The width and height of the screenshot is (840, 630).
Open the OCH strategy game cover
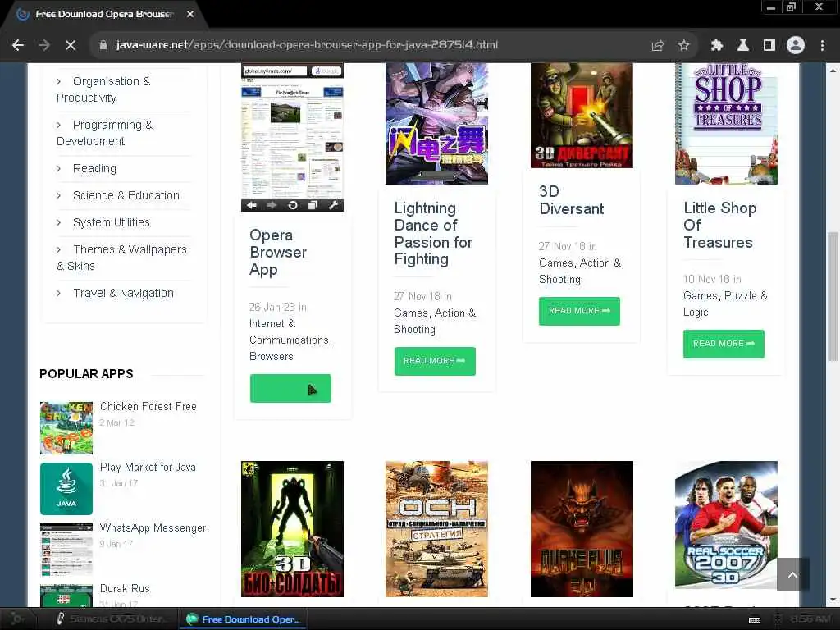click(x=436, y=529)
